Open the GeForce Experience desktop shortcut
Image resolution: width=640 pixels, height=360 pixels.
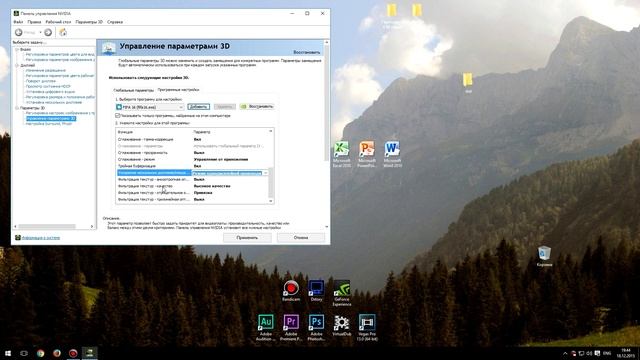click(342, 293)
